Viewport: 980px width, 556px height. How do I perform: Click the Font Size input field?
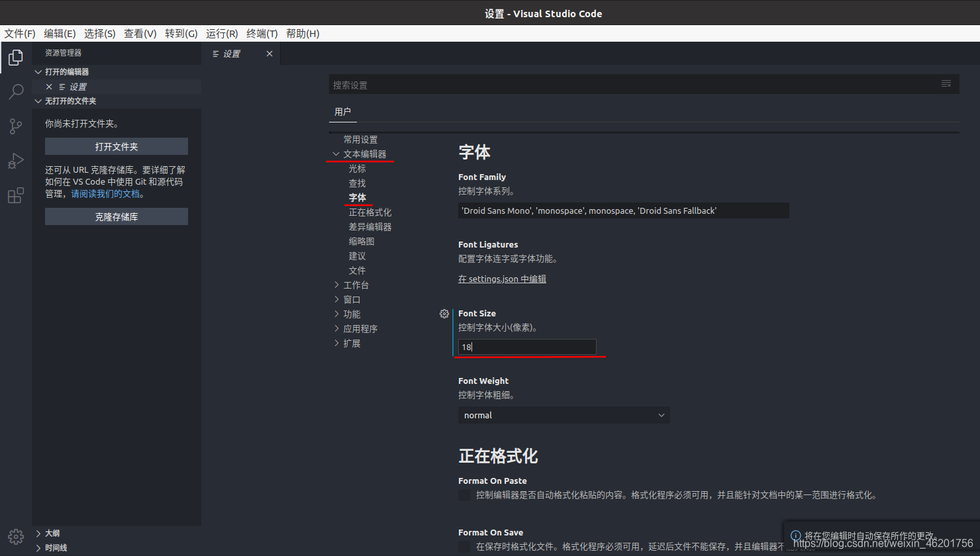pos(527,347)
